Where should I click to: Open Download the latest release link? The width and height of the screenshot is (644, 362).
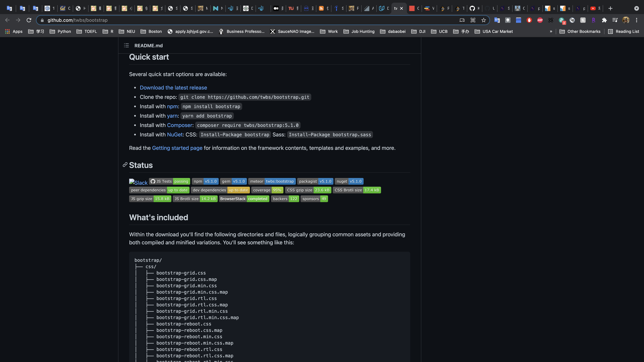pyautogui.click(x=173, y=88)
